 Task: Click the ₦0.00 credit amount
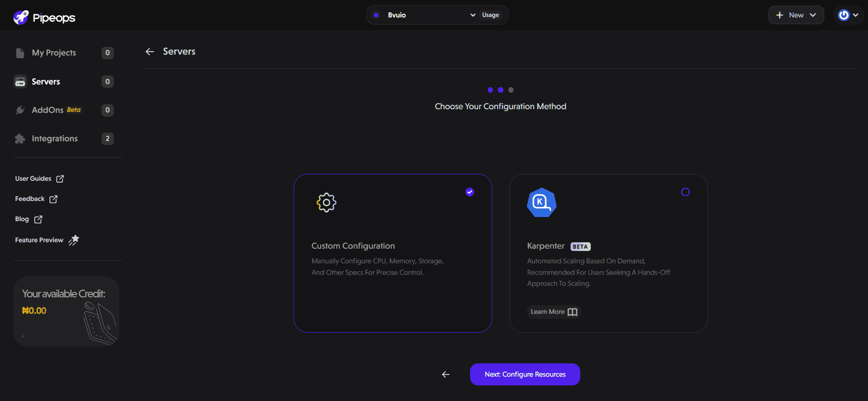click(x=34, y=311)
